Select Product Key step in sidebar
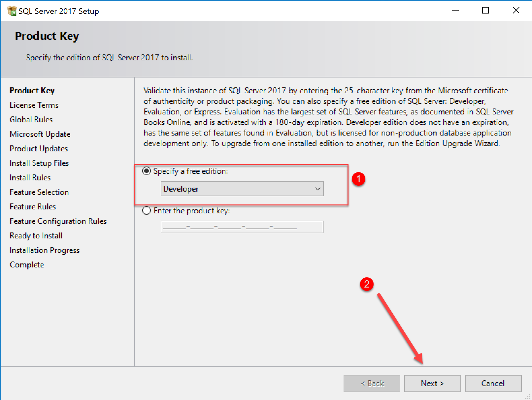Screen dimensions: 532x400 (x=32, y=90)
